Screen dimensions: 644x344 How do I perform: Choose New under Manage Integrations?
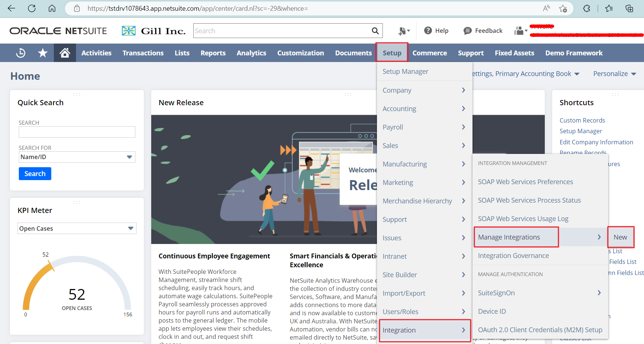click(x=620, y=237)
